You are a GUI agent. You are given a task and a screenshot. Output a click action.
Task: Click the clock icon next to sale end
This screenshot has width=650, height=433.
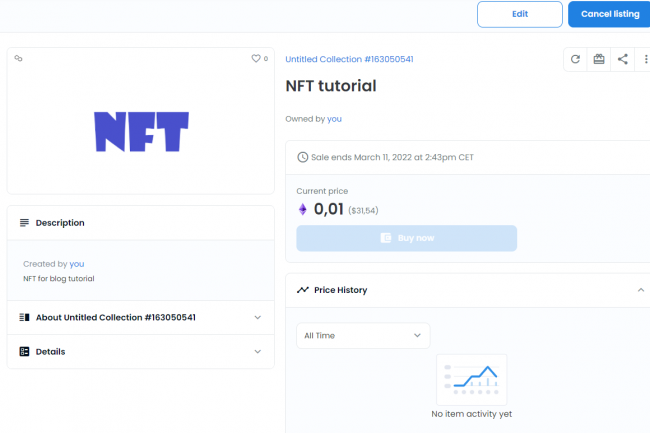tap(303, 157)
